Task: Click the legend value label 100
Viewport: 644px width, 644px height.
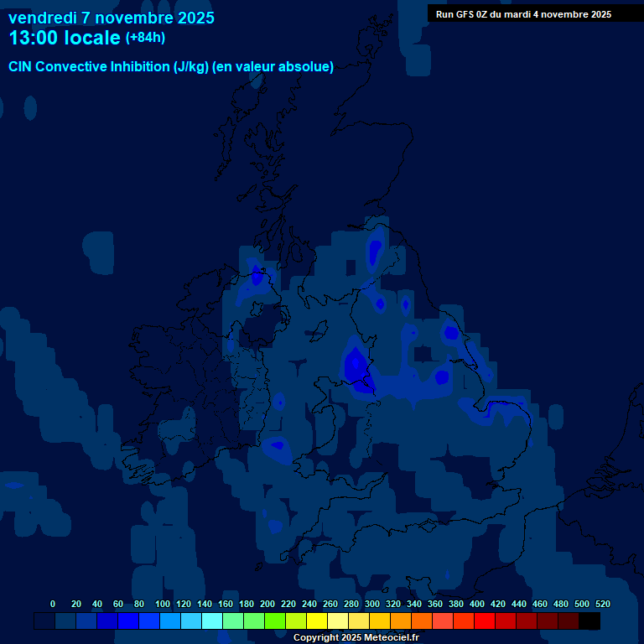Action: tap(162, 604)
